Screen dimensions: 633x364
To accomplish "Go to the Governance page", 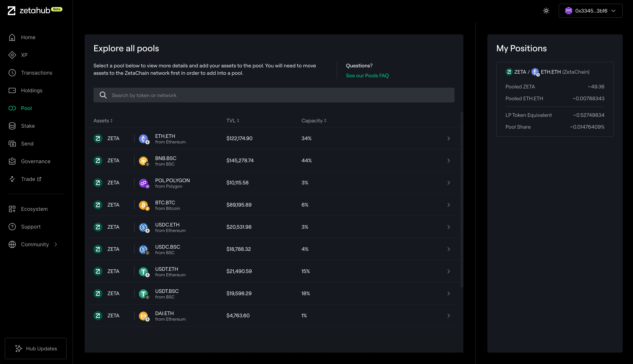I will coord(35,162).
